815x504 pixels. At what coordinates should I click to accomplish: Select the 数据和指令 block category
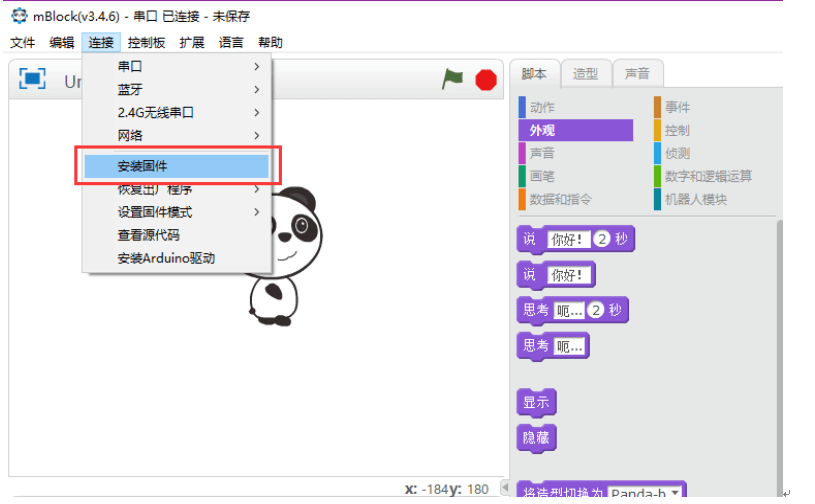point(576,199)
